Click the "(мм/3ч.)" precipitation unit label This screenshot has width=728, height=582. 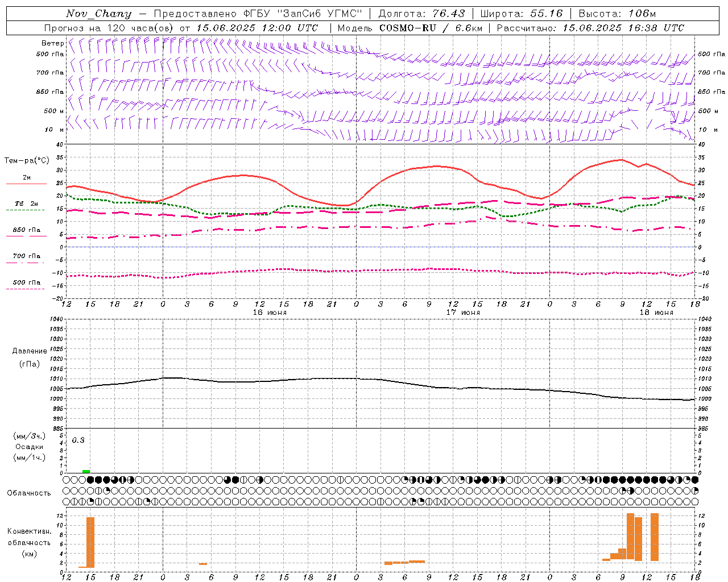point(29,436)
